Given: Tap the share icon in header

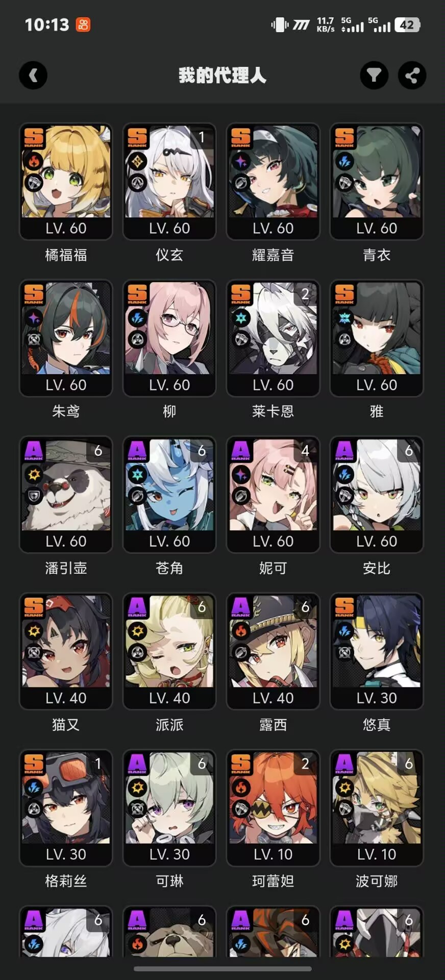Looking at the screenshot, I should tap(412, 76).
